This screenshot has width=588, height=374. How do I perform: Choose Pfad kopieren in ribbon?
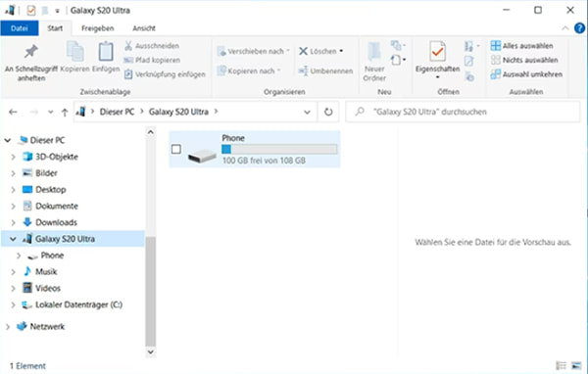pyautogui.click(x=152, y=60)
